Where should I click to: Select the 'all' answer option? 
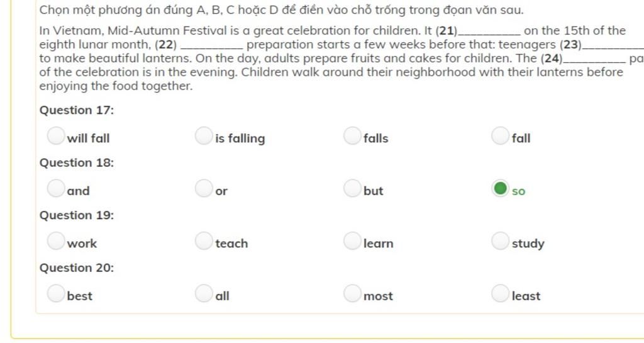(x=204, y=293)
